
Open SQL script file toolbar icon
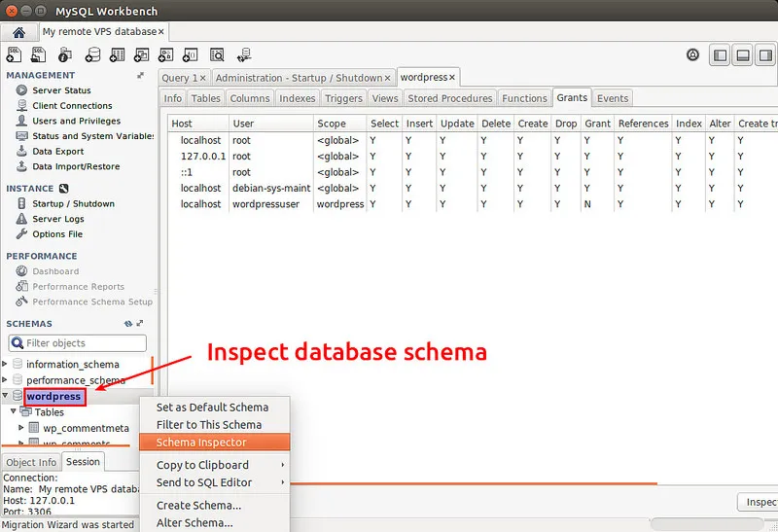click(x=39, y=54)
